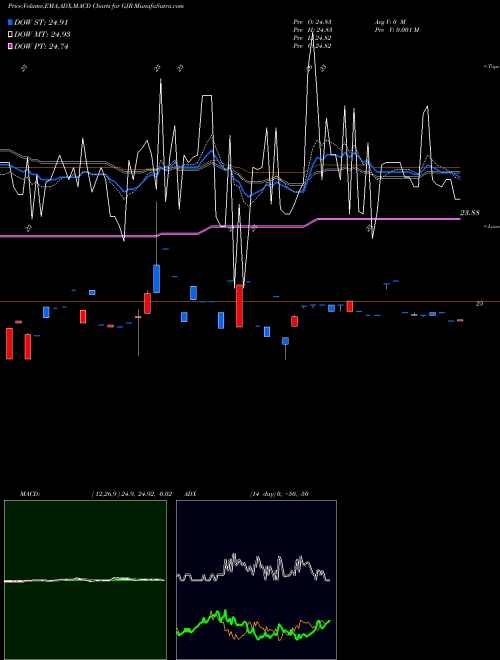Image resolution: width=500 pixels, height=660 pixels.
Task: Click the Avg V: 0 M text
Action: coord(390,22)
